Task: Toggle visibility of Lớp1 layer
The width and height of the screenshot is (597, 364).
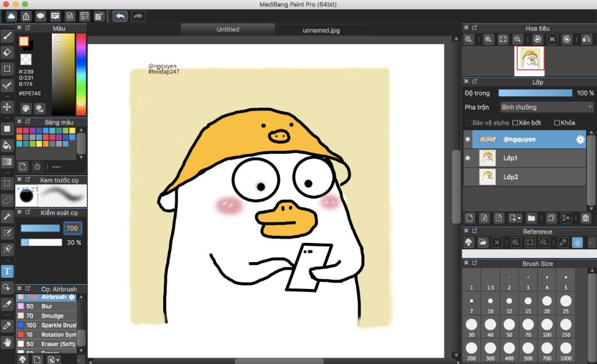Action: coord(468,158)
